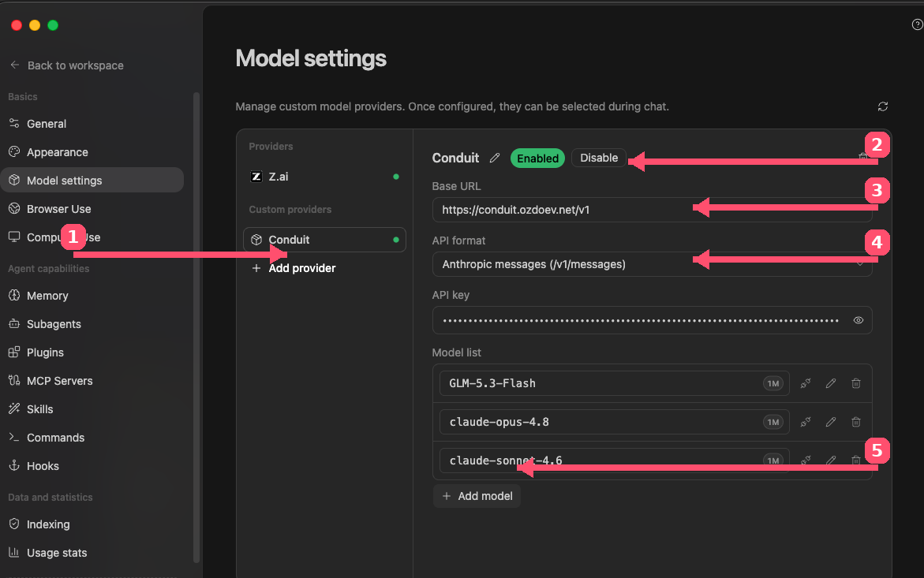Image resolution: width=924 pixels, height=578 pixels.
Task: Click the Appearance palette icon
Action: click(x=14, y=151)
